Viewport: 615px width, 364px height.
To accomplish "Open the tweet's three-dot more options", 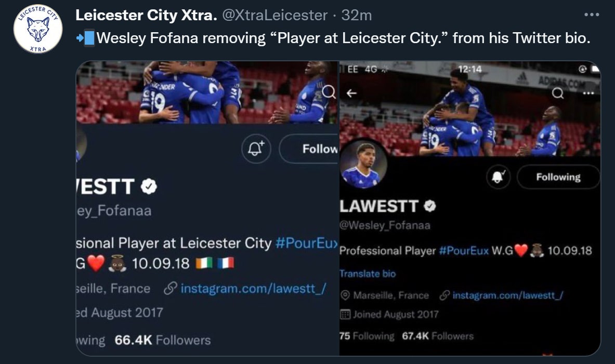I will pos(592,15).
